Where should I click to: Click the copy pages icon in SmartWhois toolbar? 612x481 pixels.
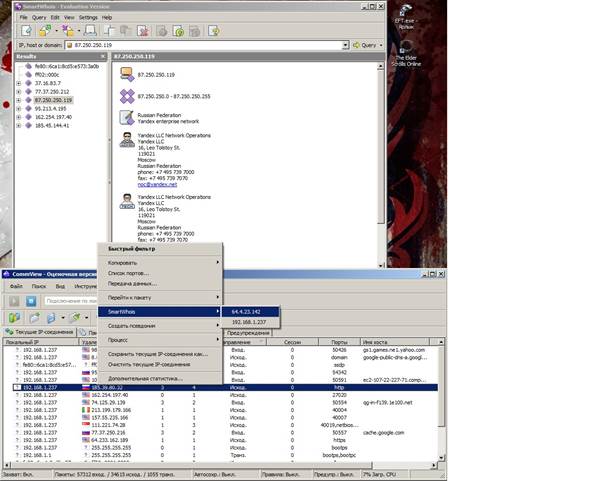click(110, 30)
